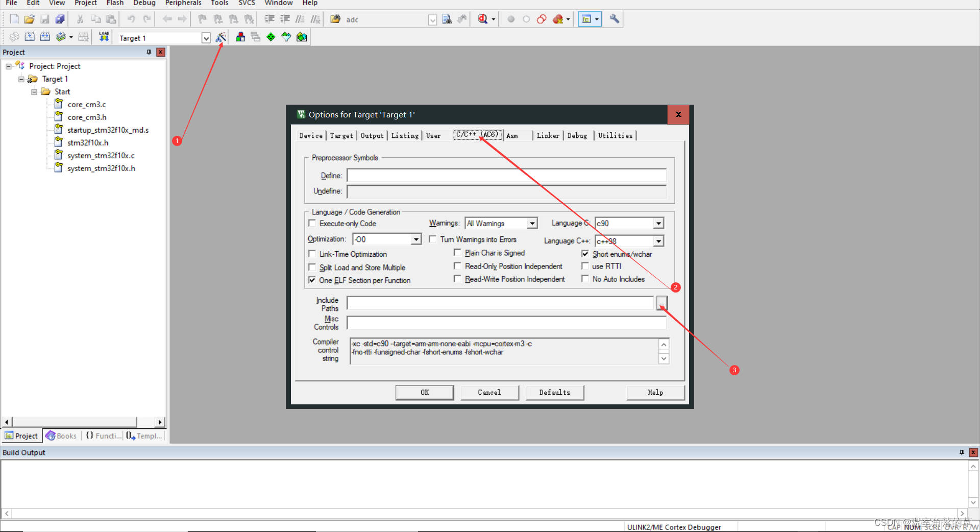Collapse the Target 1 tree node
The image size is (980, 532).
[x=21, y=79]
